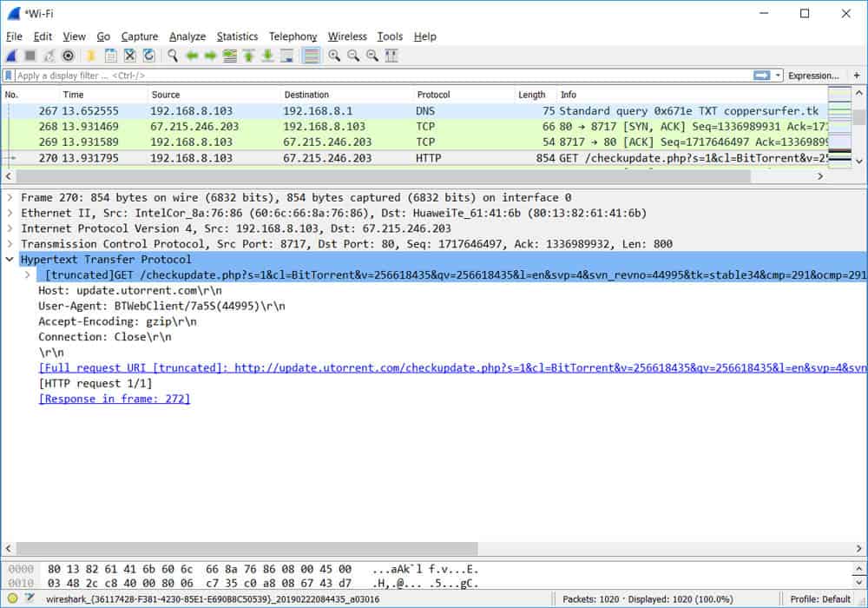
Task: Open the Statistics menu
Action: tap(237, 36)
